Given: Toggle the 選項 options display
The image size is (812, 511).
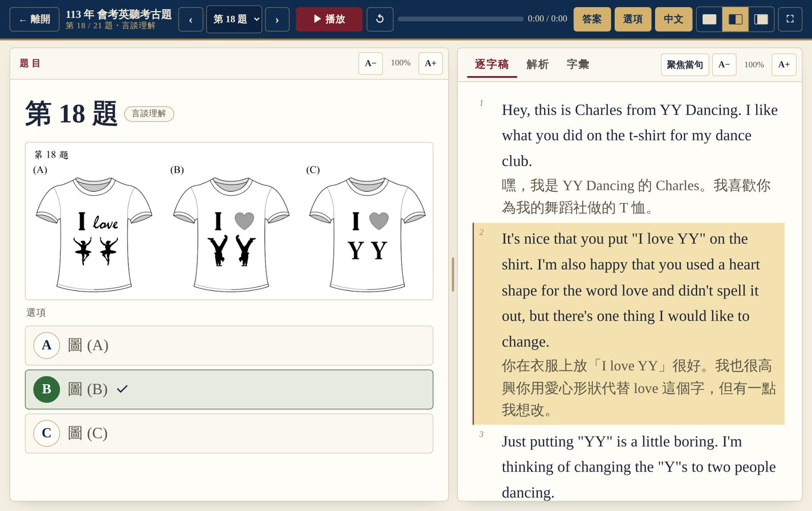Looking at the screenshot, I should click(633, 19).
